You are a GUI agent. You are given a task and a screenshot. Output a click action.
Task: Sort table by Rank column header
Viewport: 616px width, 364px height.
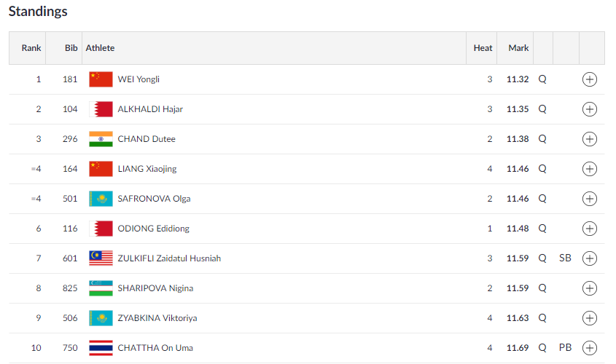tap(31, 48)
